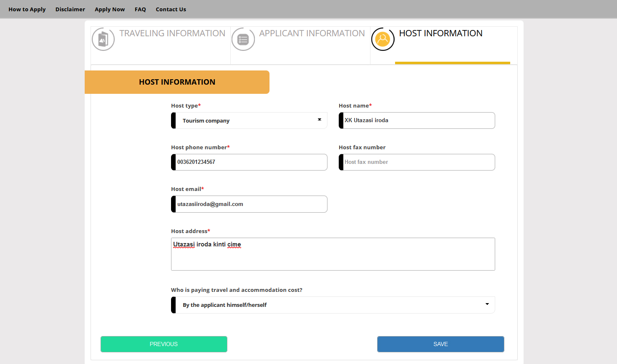Click the Host address label
617x364 pixels.
click(x=190, y=231)
